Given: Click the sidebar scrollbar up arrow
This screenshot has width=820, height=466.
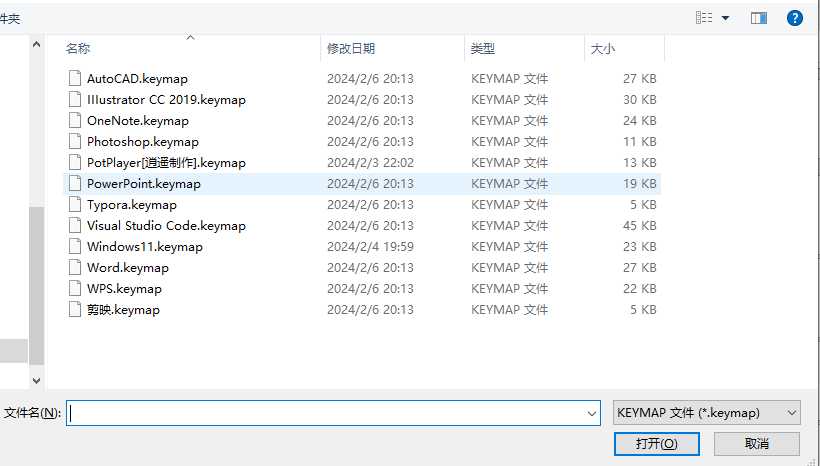Looking at the screenshot, I should (36, 44).
